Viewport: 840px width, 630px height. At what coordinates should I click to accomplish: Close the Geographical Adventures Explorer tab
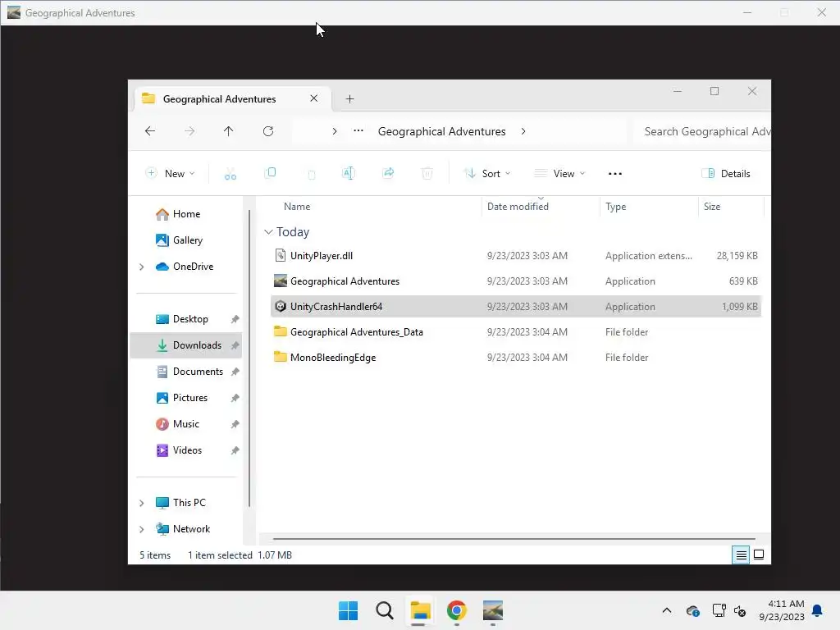(314, 98)
